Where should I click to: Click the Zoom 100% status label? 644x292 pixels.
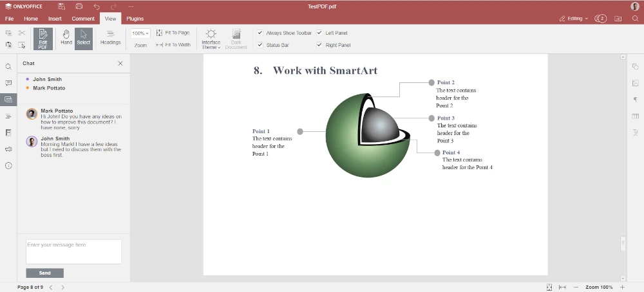pyautogui.click(x=599, y=287)
